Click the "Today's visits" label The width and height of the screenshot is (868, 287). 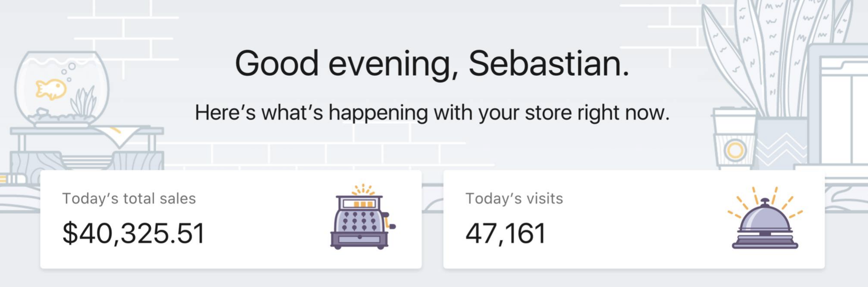click(514, 199)
